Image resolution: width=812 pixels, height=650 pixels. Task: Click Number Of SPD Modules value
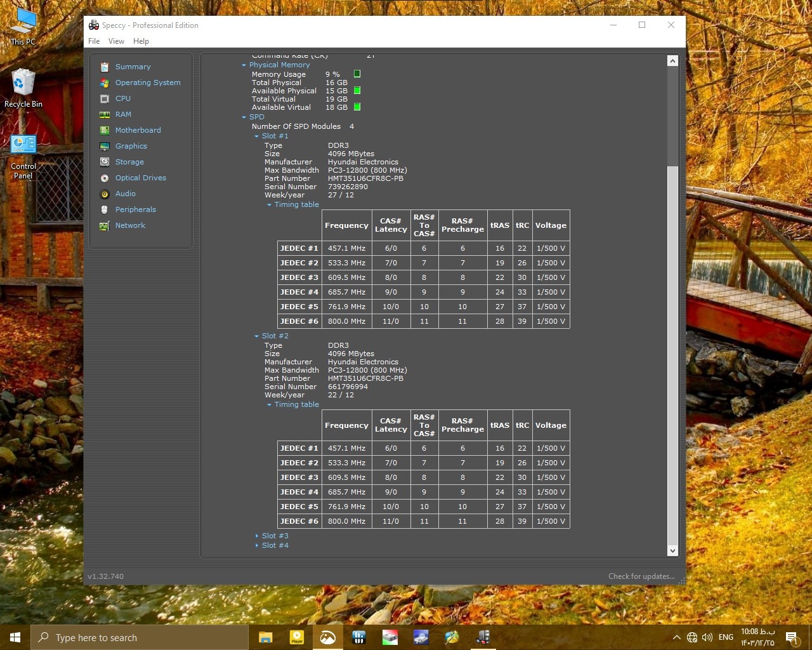tap(351, 126)
